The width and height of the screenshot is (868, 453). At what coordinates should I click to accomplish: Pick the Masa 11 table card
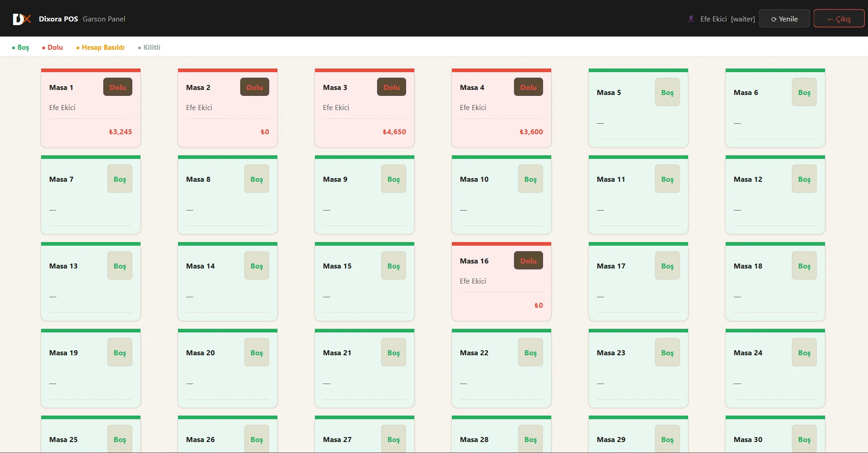tap(638, 195)
